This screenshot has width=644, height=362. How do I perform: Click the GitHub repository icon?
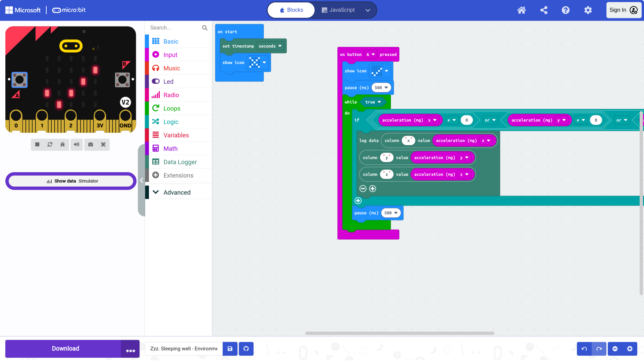click(x=246, y=349)
